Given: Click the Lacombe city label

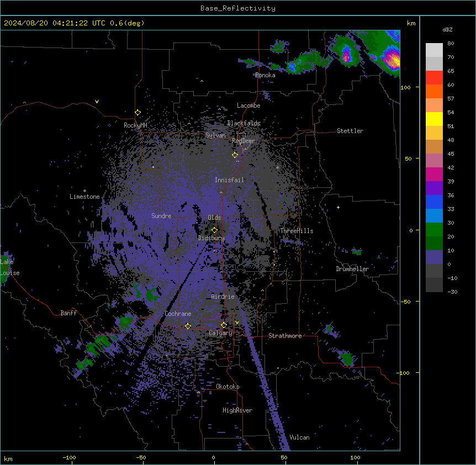Looking at the screenshot, I should point(248,105).
